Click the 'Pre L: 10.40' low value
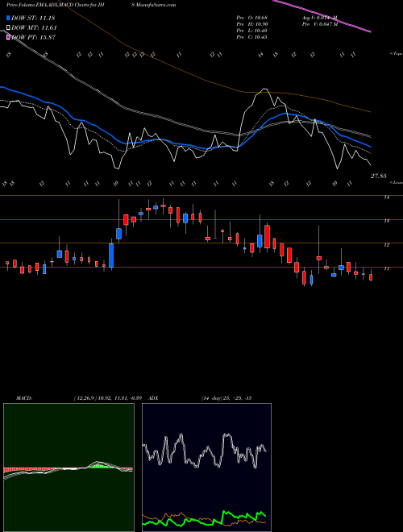 252,31
